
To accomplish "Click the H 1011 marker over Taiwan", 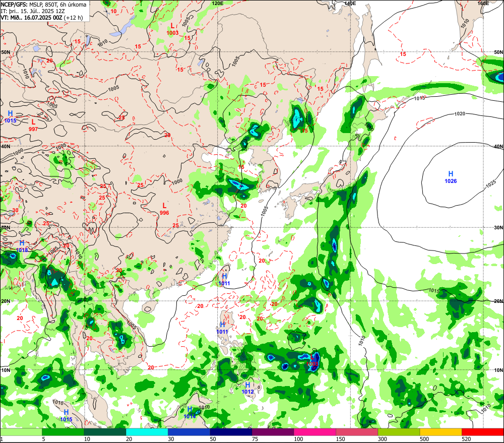I will [224, 280].
